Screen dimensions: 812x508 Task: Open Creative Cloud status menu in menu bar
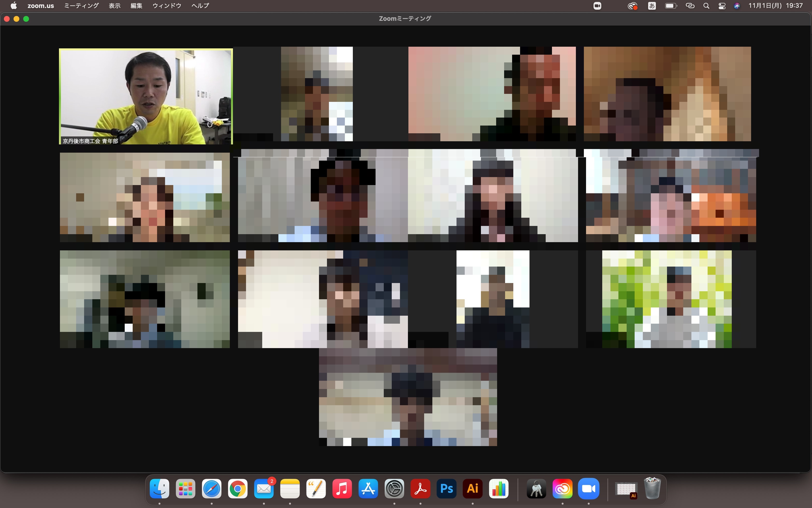(x=632, y=6)
